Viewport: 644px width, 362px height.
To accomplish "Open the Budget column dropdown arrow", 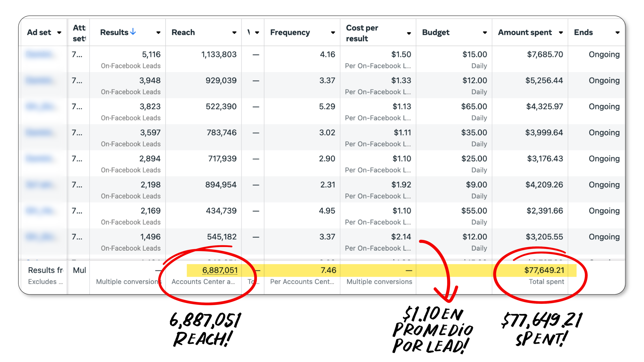I will [485, 33].
